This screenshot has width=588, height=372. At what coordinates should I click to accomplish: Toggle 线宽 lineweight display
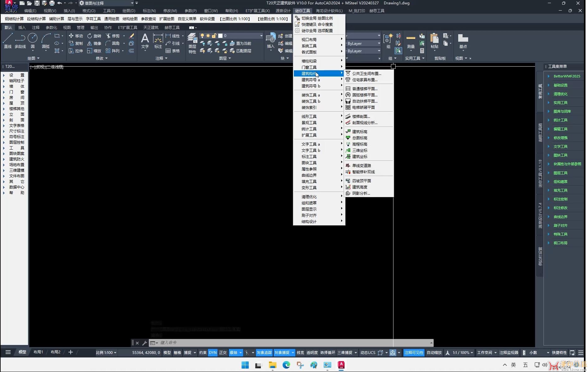click(x=300, y=352)
